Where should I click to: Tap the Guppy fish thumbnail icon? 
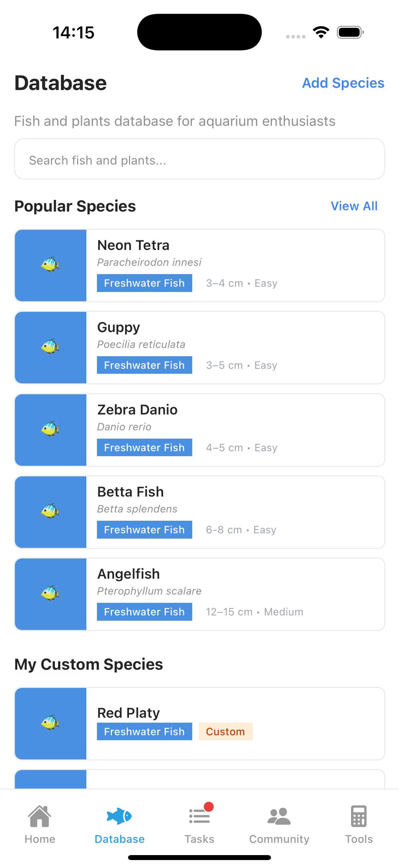coord(51,347)
